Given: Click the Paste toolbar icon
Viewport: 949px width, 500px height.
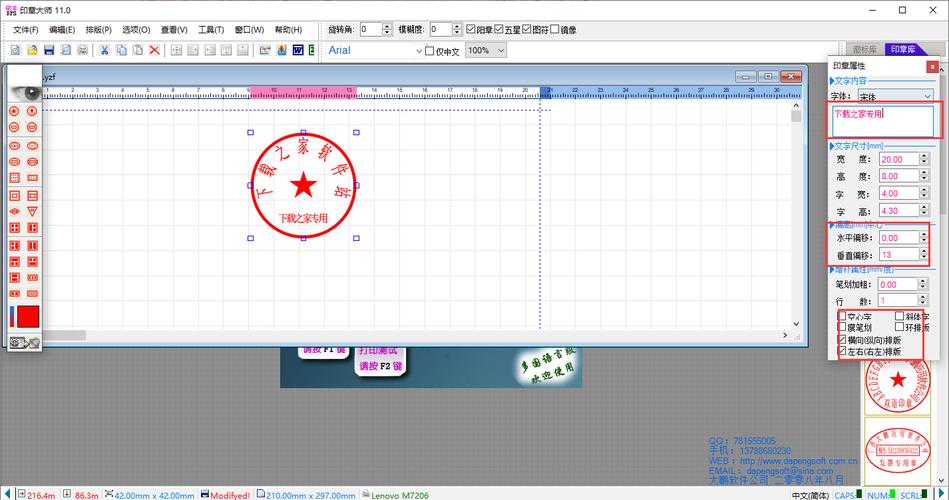Looking at the screenshot, I should [x=138, y=50].
